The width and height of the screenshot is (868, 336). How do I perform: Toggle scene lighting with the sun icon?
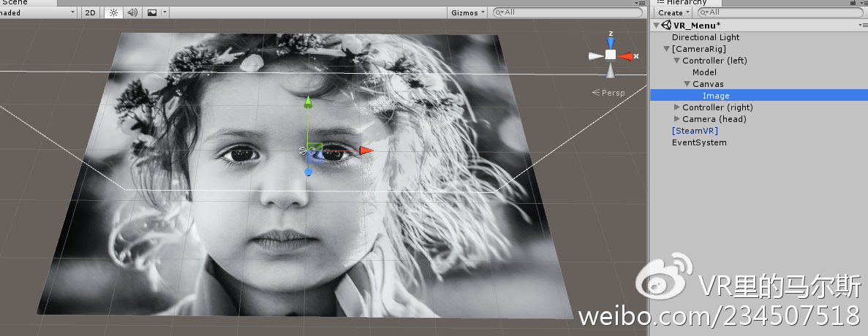click(113, 12)
